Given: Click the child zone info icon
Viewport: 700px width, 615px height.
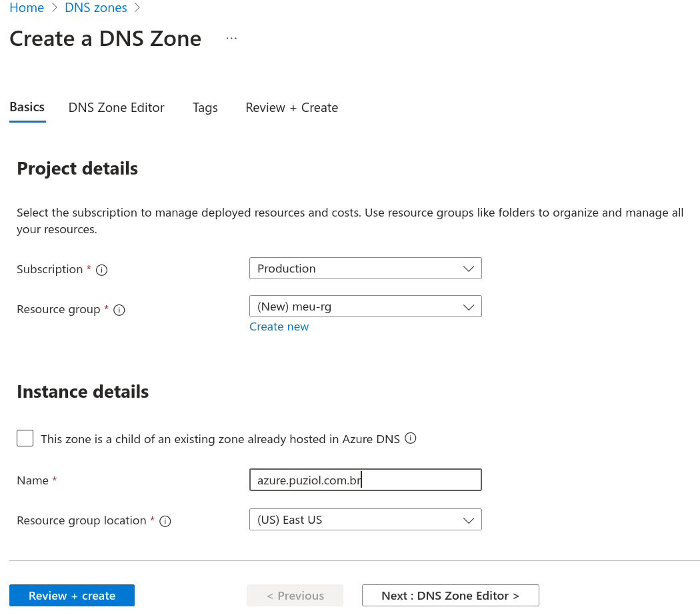Looking at the screenshot, I should pos(411,438).
